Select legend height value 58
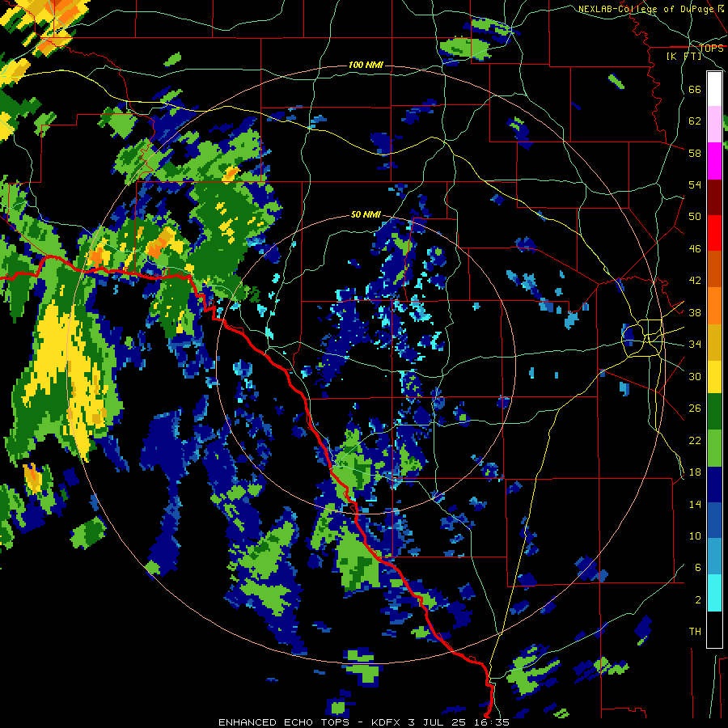 coord(695,153)
